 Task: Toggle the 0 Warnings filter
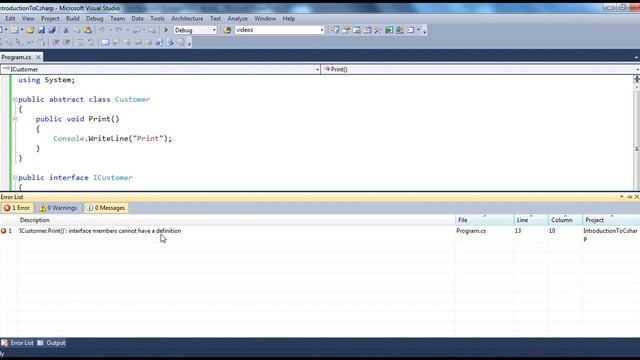[x=58, y=208]
